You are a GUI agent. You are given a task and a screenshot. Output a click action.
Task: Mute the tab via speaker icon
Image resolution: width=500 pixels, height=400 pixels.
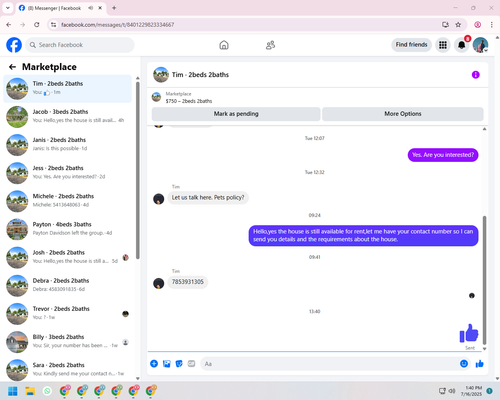pos(90,8)
